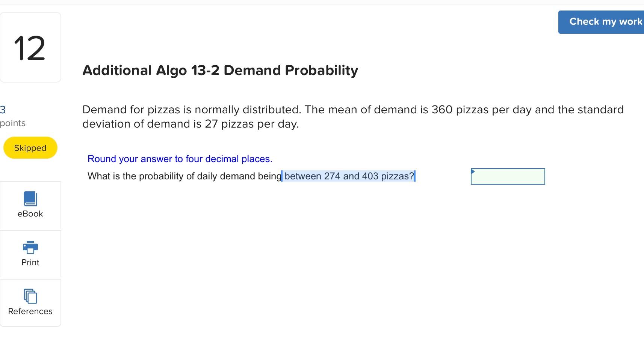This screenshot has width=644, height=340.
Task: Click the stacked pages icon above References
Action: click(30, 296)
